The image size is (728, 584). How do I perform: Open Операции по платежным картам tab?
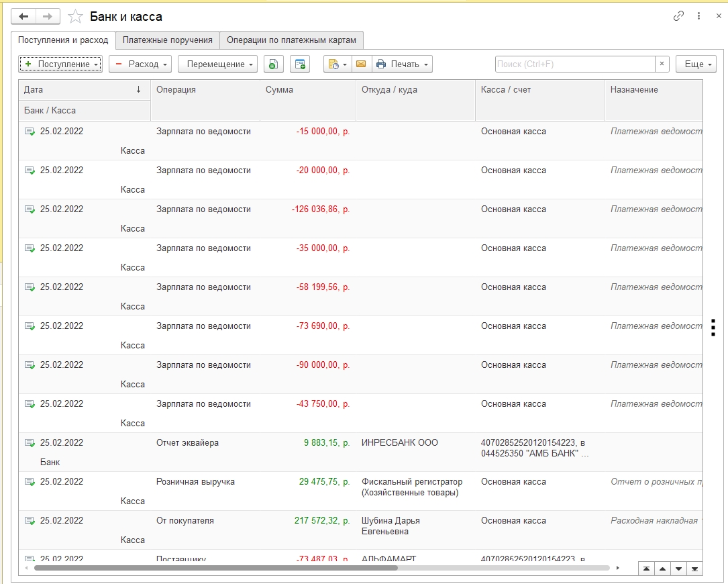click(292, 40)
